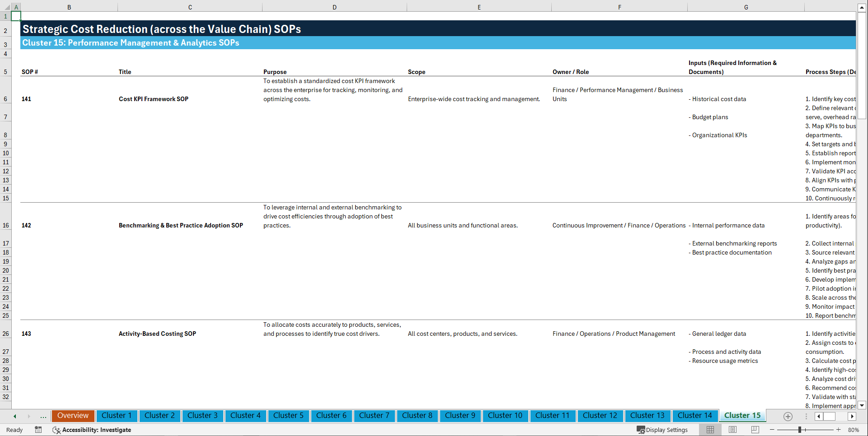Open Page Break Preview
This screenshot has width=868, height=436.
coord(755,430)
